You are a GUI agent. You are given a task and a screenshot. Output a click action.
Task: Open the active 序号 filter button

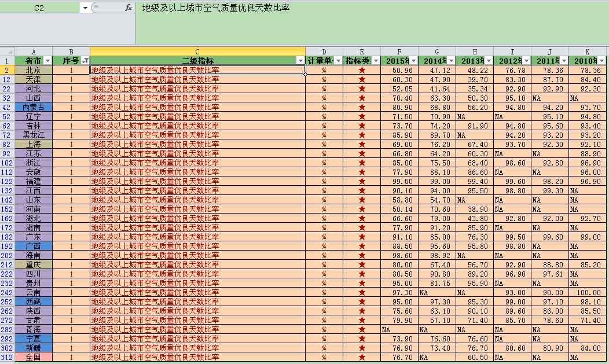coord(85,61)
